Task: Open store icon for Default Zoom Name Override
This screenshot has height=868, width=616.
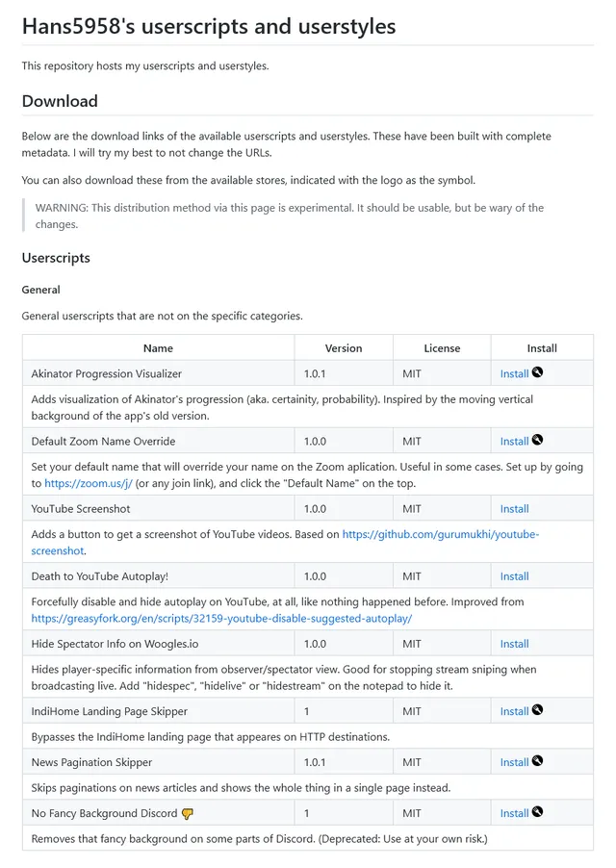Action: [537, 440]
